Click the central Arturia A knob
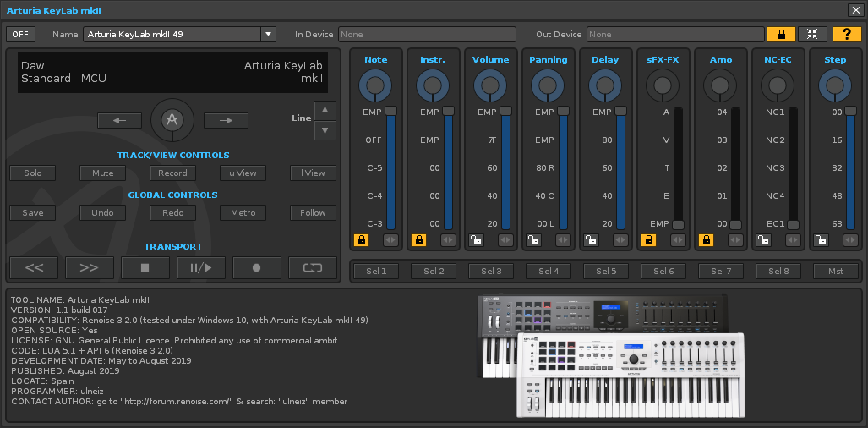Image resolution: width=868 pixels, height=428 pixels. (x=172, y=120)
